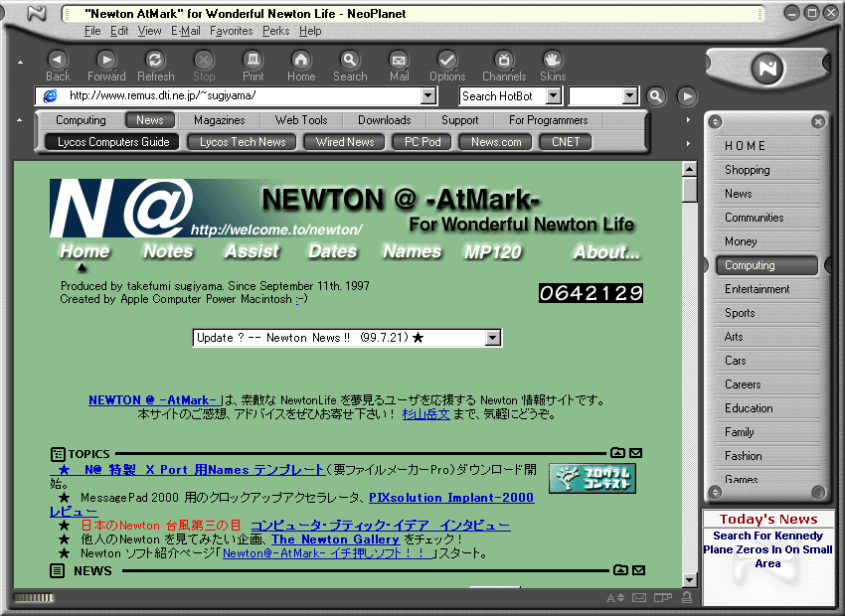Click the Notes link in the page navigation
This screenshot has width=845, height=616.
click(168, 251)
